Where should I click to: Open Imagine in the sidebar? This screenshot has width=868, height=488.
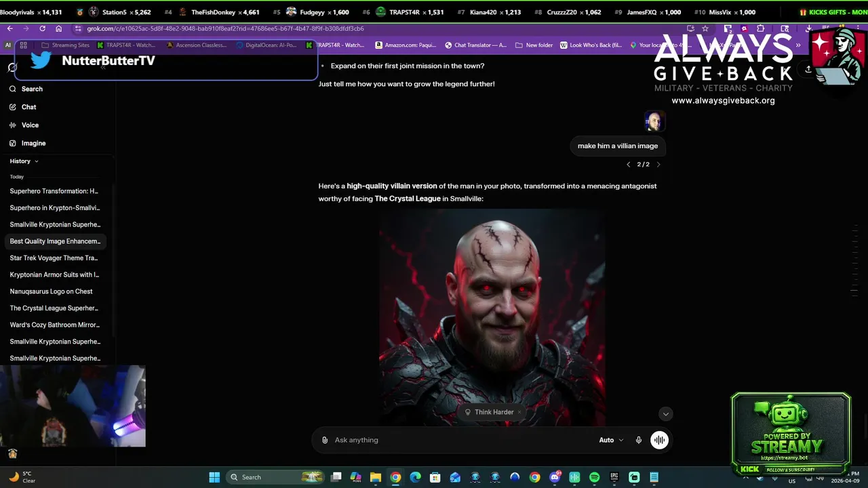click(27, 143)
